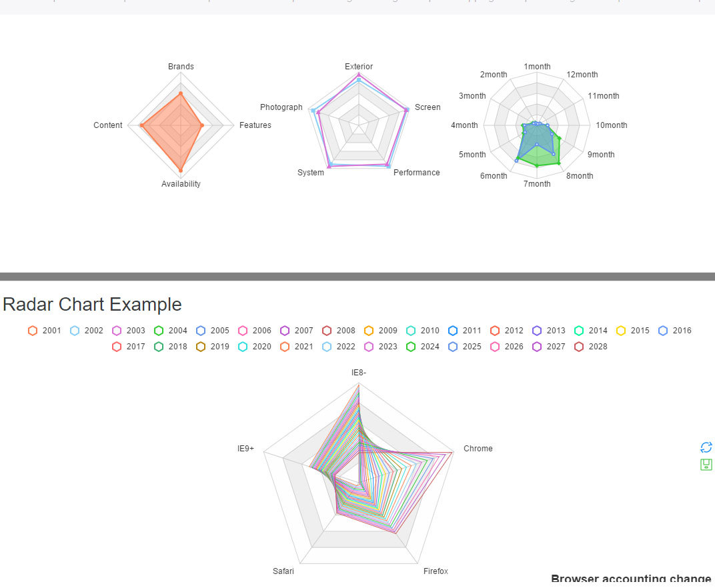This screenshot has height=588, width=715.
Task: Toggle the 2002 series visibility
Action: tap(75, 330)
